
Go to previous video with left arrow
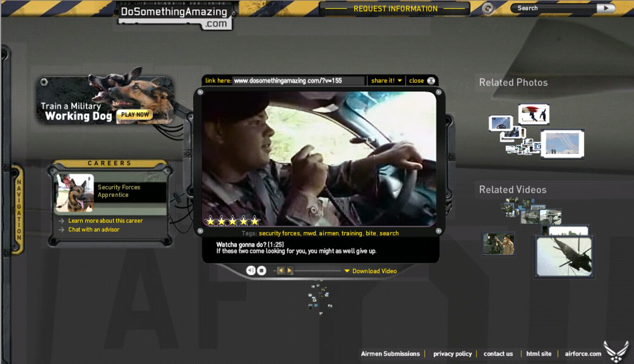[281, 271]
